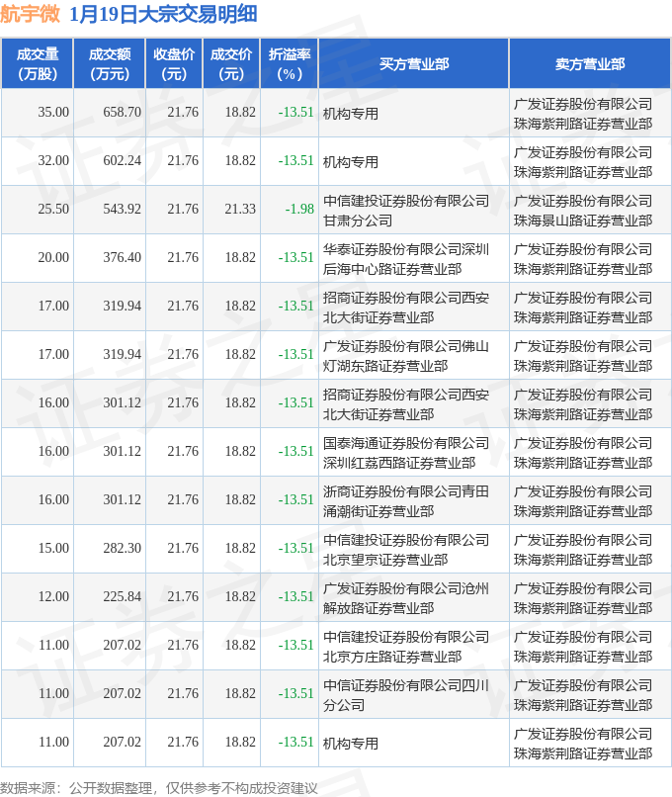Viewport: 672px width, 797px height.
Task: Open buyer 华泰证券 深圳后海中心路营业部
Action: pos(405,258)
